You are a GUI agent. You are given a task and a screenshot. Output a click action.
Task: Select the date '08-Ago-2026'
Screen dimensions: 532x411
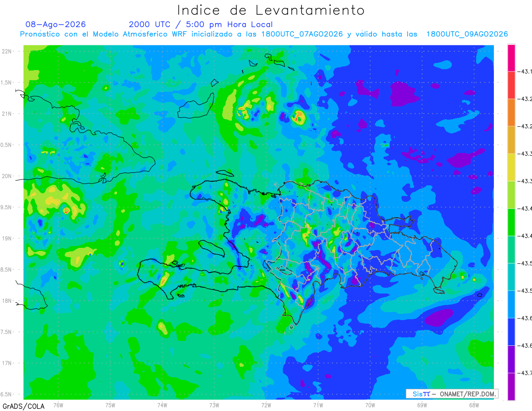56,24
